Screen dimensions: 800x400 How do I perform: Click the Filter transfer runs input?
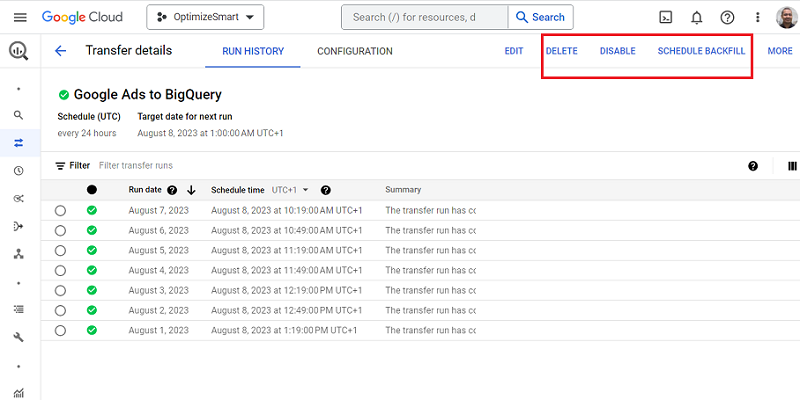tap(136, 166)
